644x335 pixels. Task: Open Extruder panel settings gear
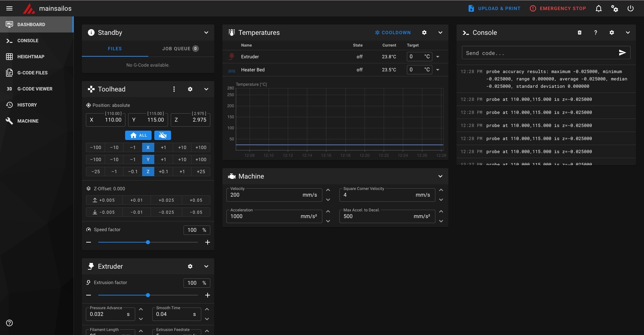click(190, 266)
